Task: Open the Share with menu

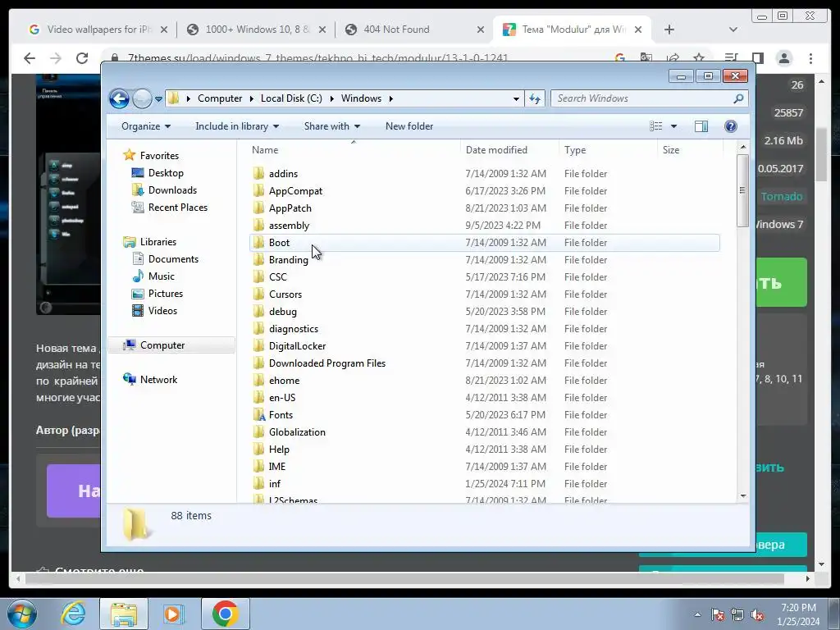Action: pyautogui.click(x=331, y=126)
